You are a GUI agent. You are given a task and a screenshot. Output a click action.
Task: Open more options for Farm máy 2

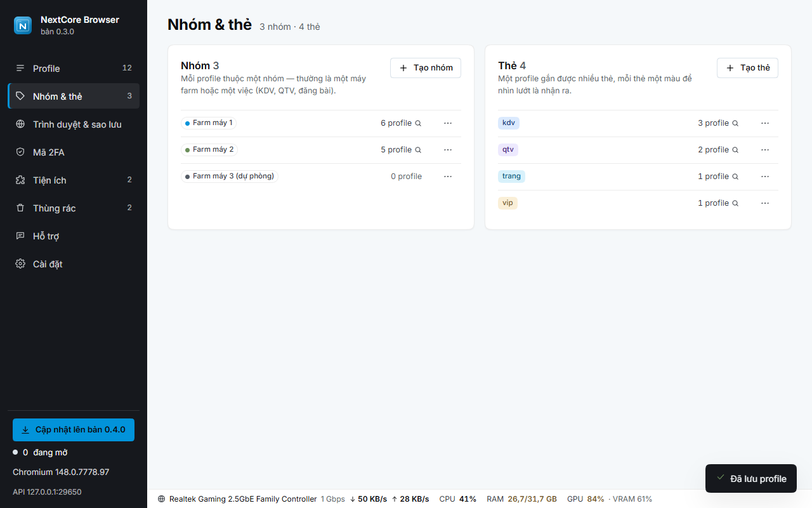click(448, 150)
